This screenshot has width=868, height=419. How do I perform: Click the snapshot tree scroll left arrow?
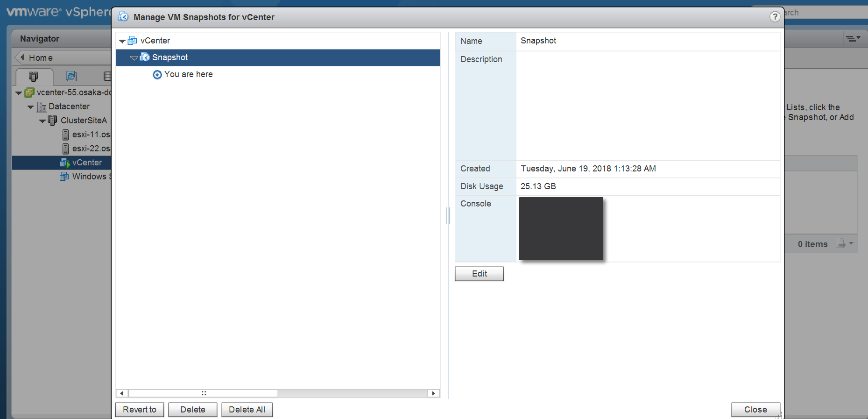click(x=122, y=393)
